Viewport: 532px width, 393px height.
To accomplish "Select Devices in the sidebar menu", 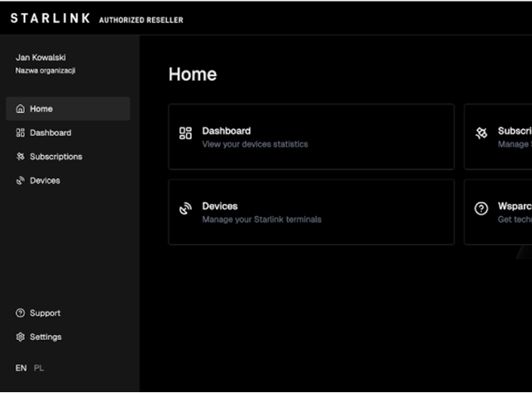I will pyautogui.click(x=69, y=181).
